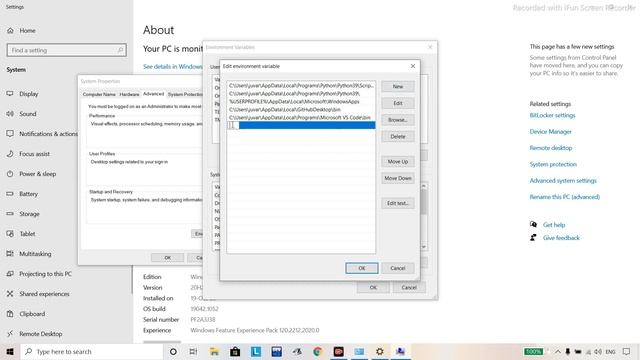The width and height of the screenshot is (640, 360).
Task: Open Focus assist settings
Action: [34, 154]
